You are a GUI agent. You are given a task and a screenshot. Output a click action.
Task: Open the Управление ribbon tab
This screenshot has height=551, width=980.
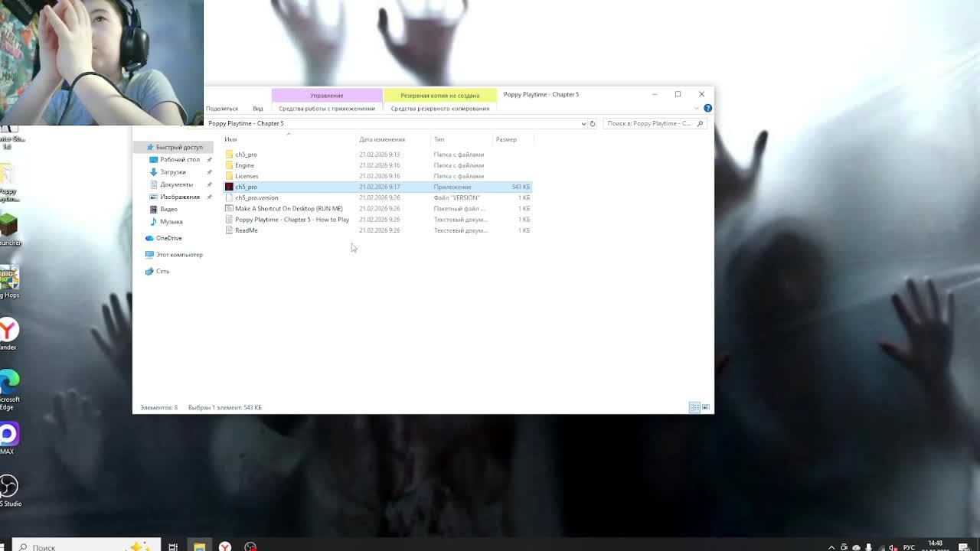pyautogui.click(x=327, y=95)
